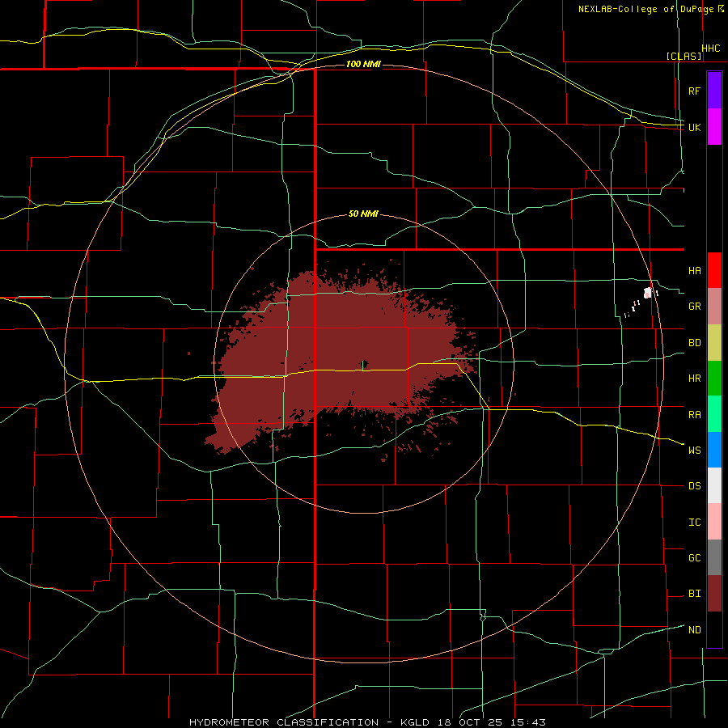
Task: Click the Hydrometeor Classification KGLD caption
Action: click(367, 722)
